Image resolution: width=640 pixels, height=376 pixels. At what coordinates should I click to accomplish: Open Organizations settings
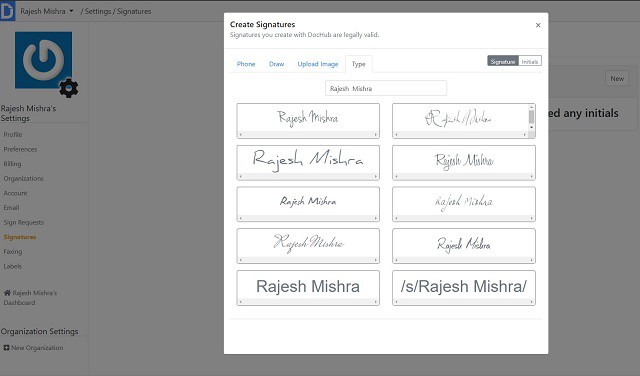(23, 178)
